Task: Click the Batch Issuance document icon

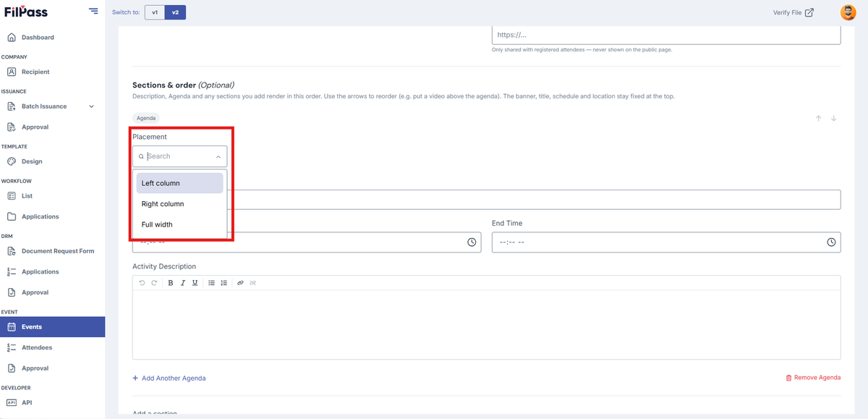Action: [x=12, y=106]
